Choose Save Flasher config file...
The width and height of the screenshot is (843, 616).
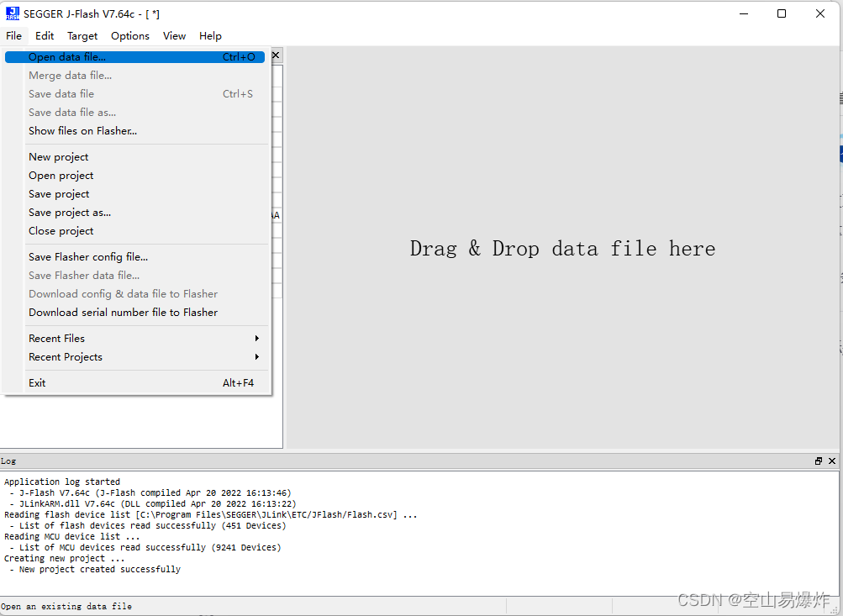click(135, 257)
